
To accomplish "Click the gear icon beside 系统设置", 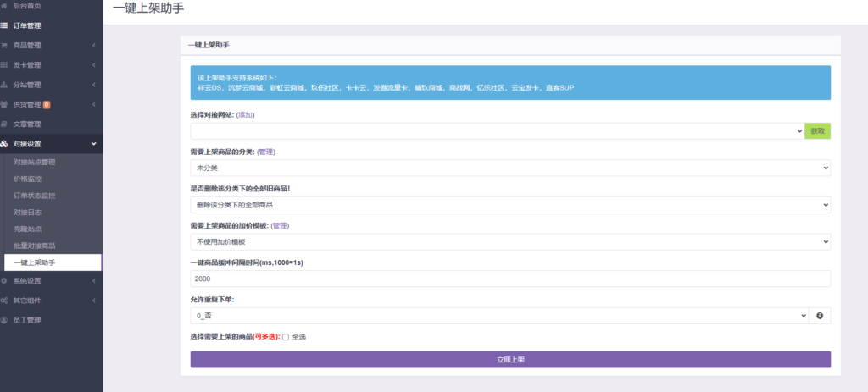I will (x=4, y=281).
